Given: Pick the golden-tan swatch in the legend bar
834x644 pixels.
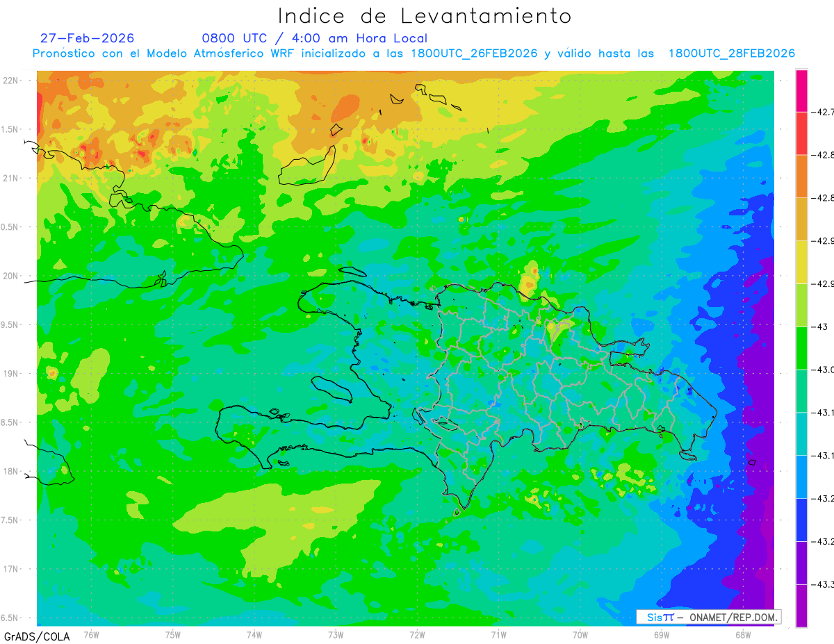Looking at the screenshot, I should point(801,219).
